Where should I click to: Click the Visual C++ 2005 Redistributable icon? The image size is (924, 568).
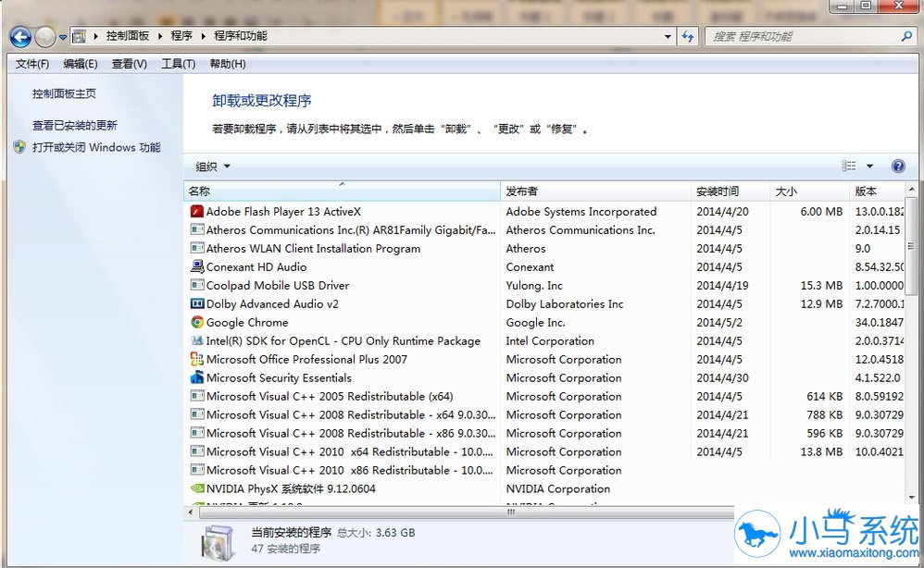click(197, 396)
